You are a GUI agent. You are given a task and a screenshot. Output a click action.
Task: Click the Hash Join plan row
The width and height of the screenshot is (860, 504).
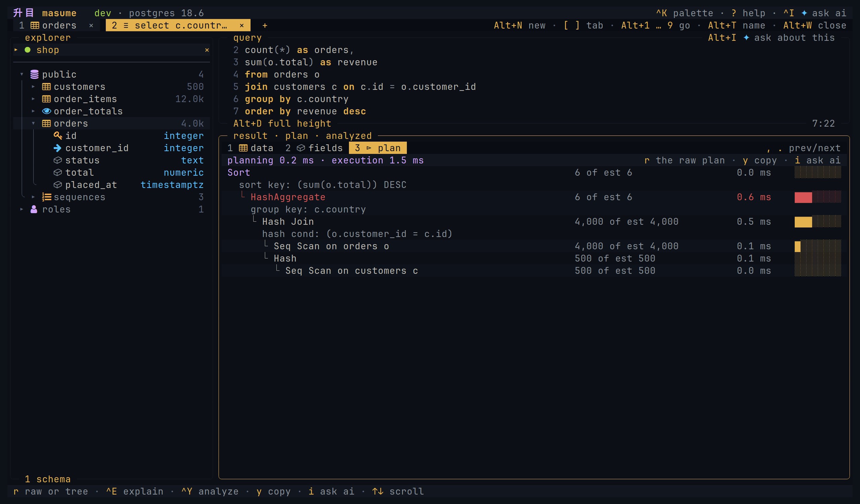pos(534,222)
